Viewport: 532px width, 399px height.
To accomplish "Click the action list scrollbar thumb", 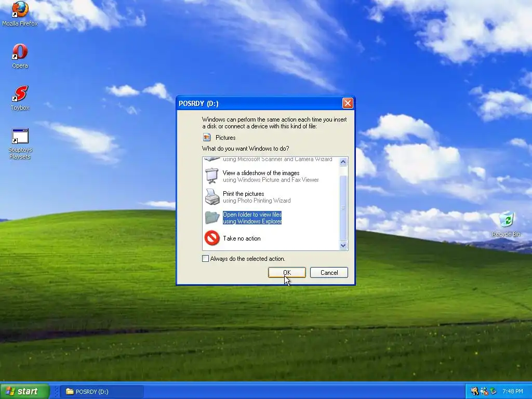I will point(343,208).
